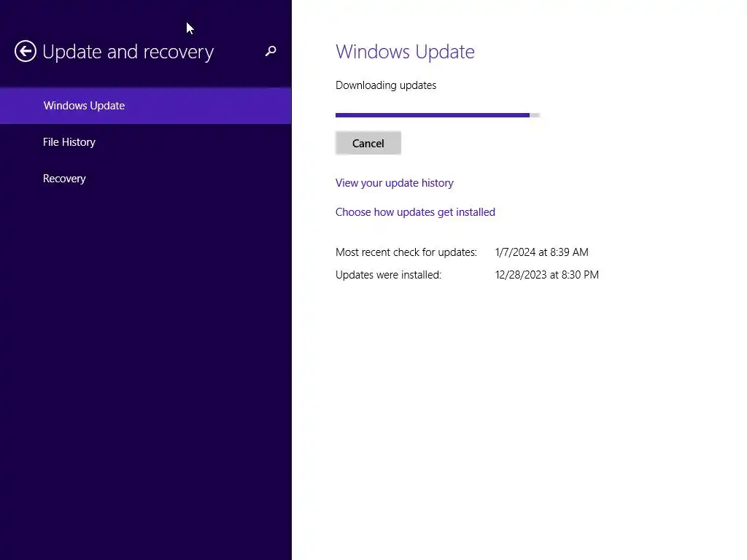747x560 pixels.
Task: Click the 12/28/2023 at 8:30 PM value
Action: (547, 275)
